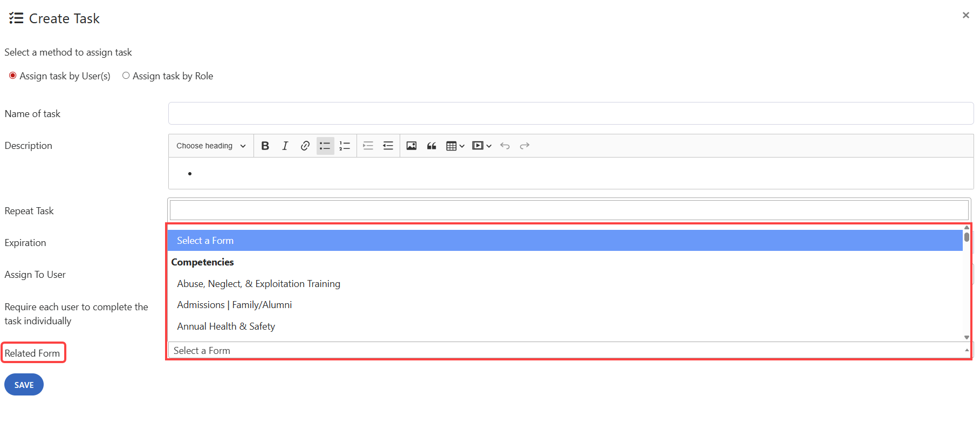The image size is (980, 423).
Task: Pick the Admissions | Family/Alumni option
Action: click(x=234, y=305)
